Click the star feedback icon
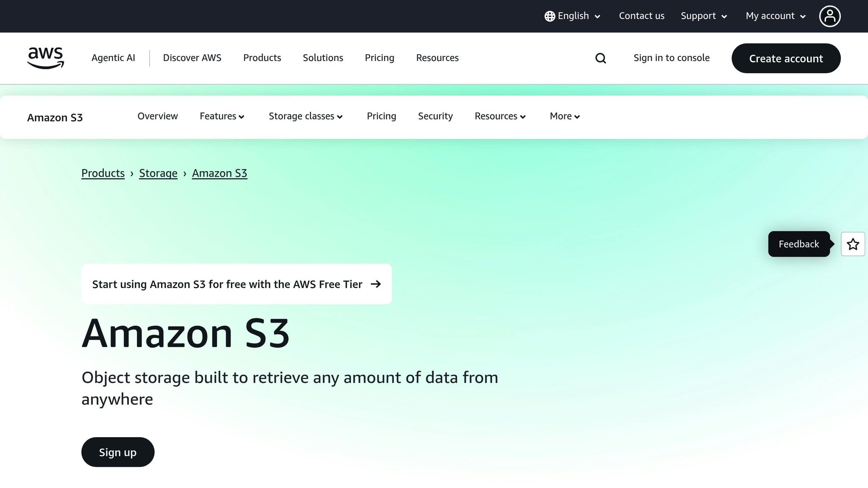Screen dimensions: 868x488 click(853, 244)
